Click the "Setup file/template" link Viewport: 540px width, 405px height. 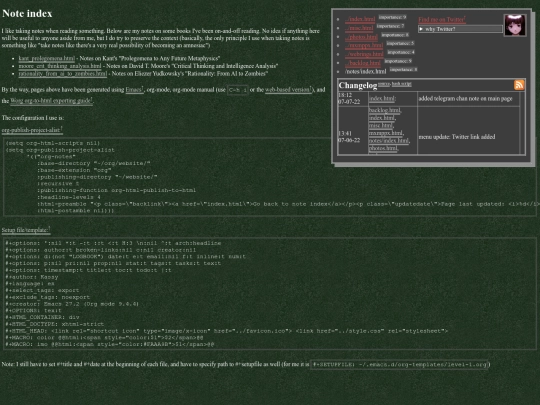(25, 230)
